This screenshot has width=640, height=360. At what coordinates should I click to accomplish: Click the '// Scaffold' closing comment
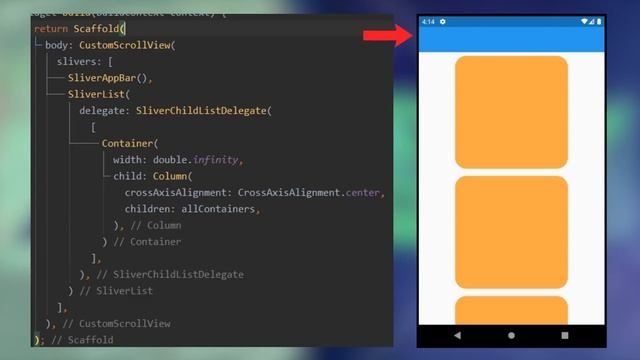(82, 340)
